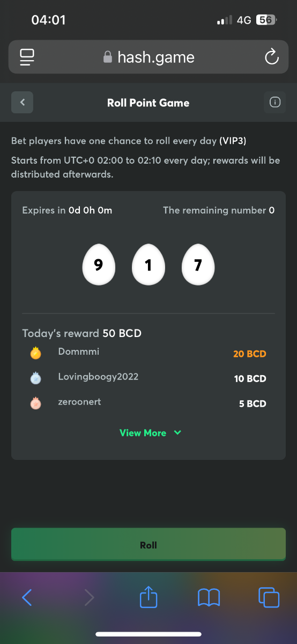Open Safari bookmarks icon
This screenshot has height=644, width=297.
[x=209, y=597]
